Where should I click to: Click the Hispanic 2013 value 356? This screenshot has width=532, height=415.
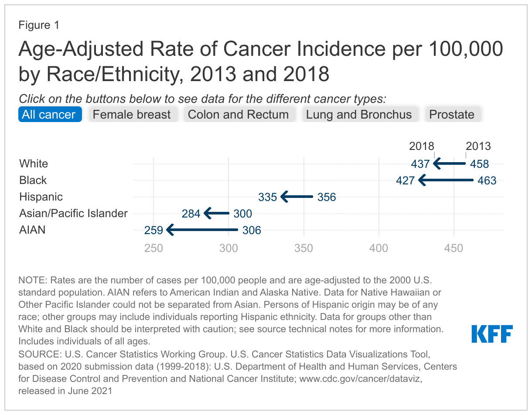[x=327, y=197]
